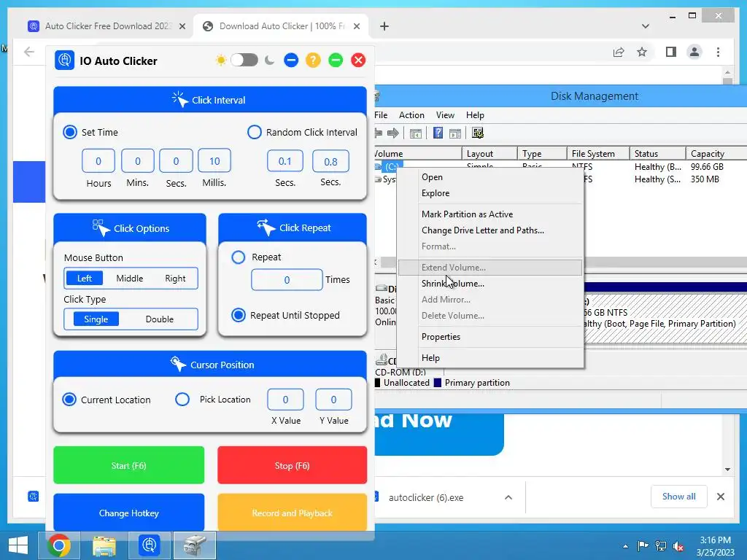The image size is (747, 560).
Task: Click the green Start (F6) button
Action: [128, 465]
